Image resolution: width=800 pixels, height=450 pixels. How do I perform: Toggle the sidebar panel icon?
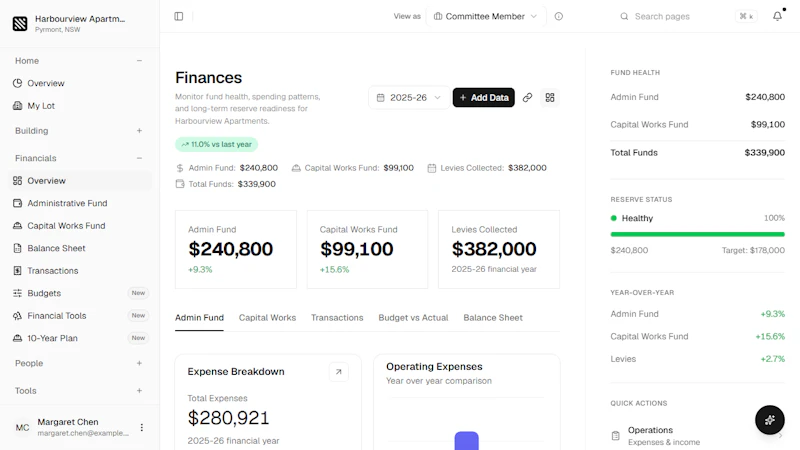point(179,16)
